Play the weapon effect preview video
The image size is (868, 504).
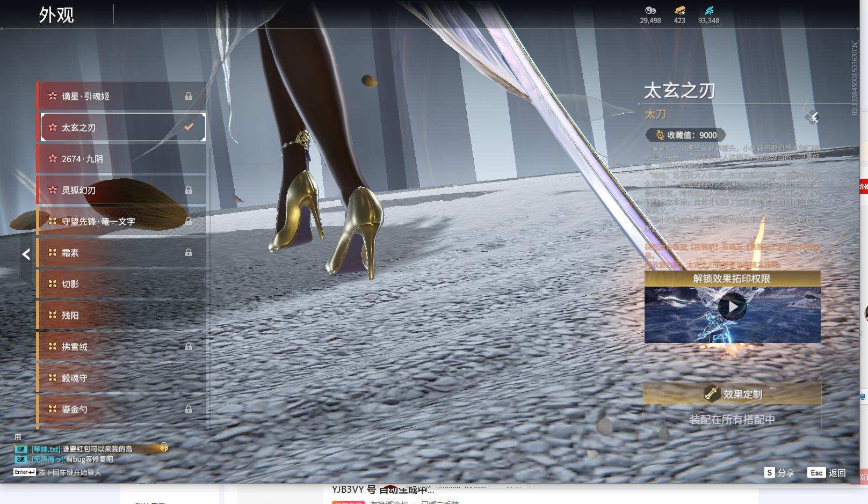[x=732, y=307]
